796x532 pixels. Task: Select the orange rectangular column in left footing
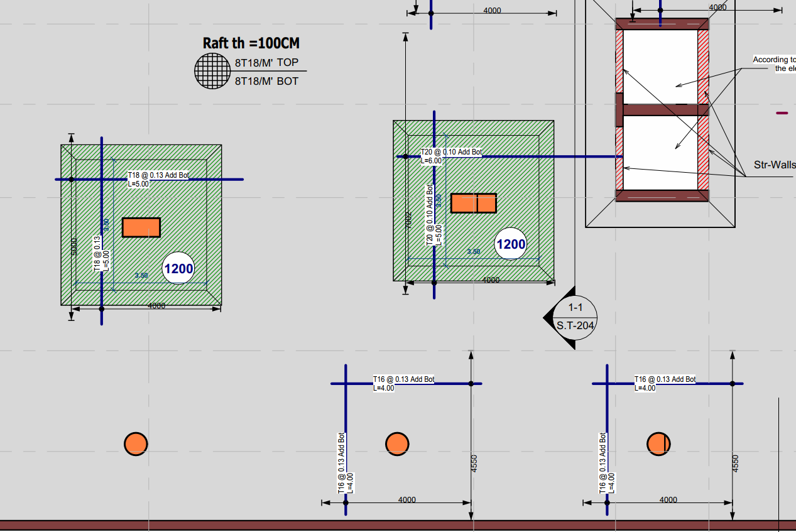(x=141, y=227)
